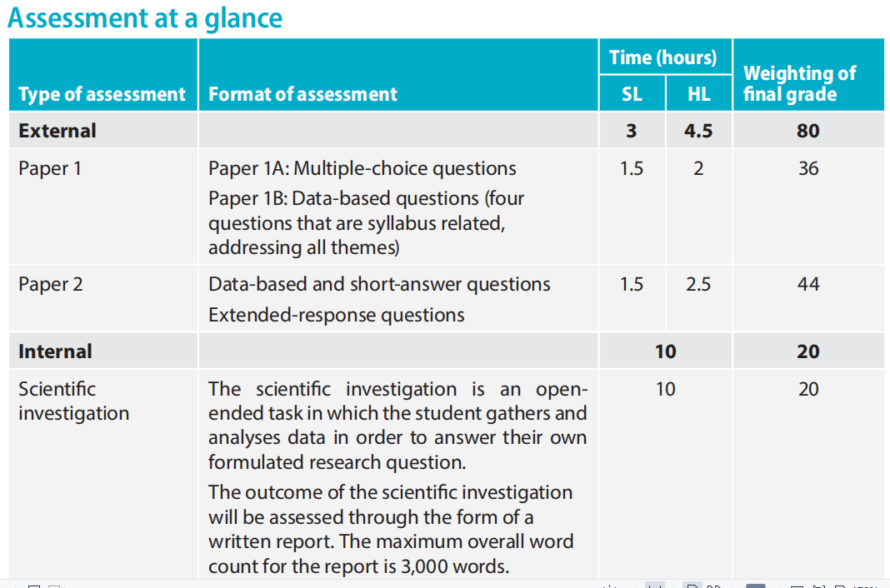The width and height of the screenshot is (890, 588).
Task: Click the 'Time (hours)' header cell
Action: tap(663, 57)
